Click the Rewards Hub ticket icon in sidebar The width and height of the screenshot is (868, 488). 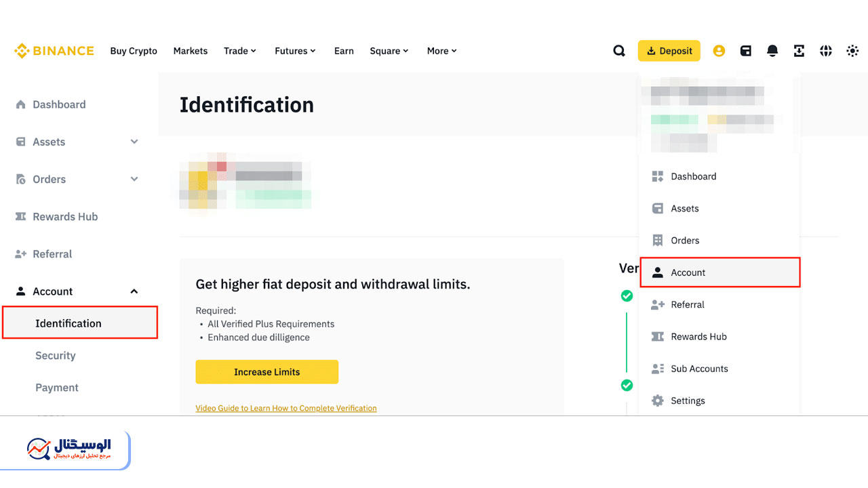[x=20, y=216]
